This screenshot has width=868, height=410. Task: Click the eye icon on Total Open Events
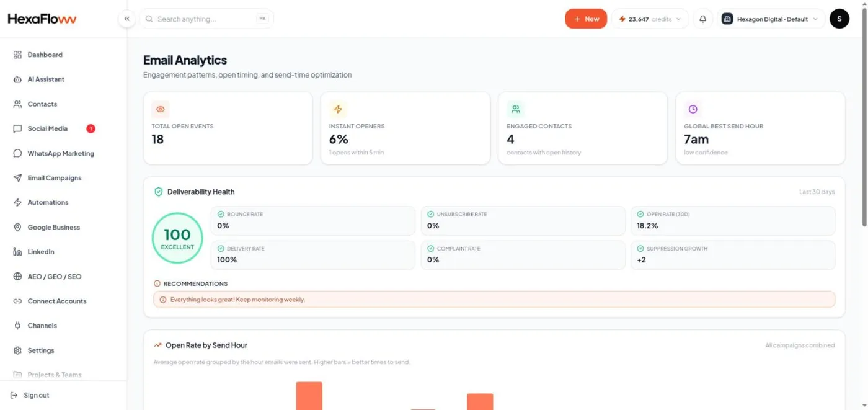click(161, 109)
